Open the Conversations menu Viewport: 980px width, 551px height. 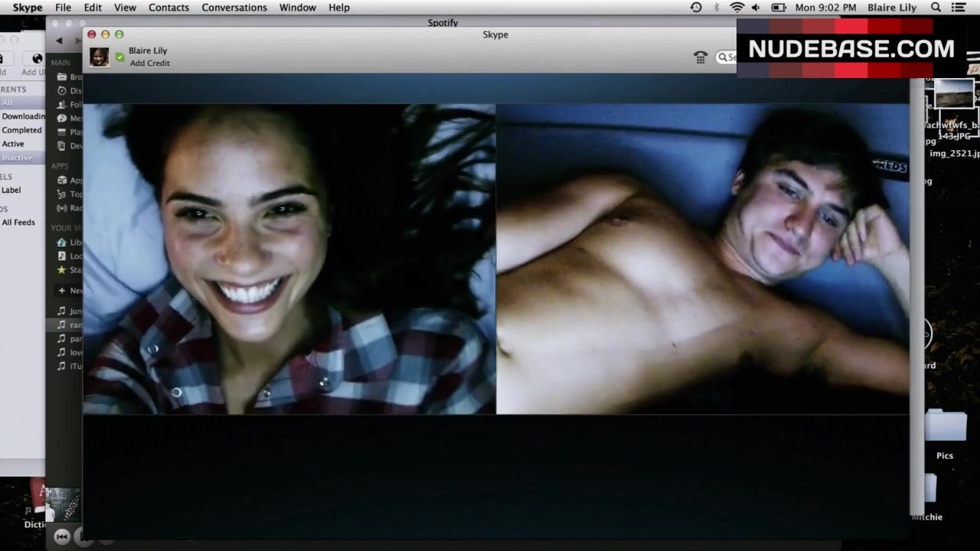[234, 8]
